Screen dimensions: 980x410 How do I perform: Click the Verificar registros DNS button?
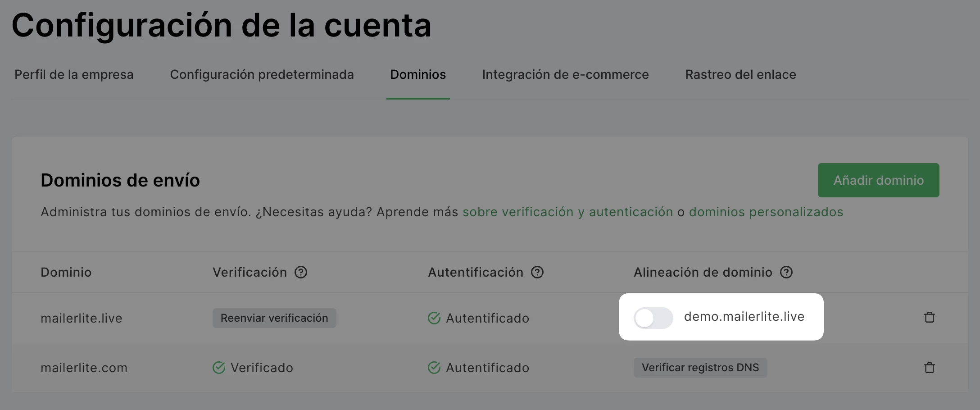[x=700, y=368]
